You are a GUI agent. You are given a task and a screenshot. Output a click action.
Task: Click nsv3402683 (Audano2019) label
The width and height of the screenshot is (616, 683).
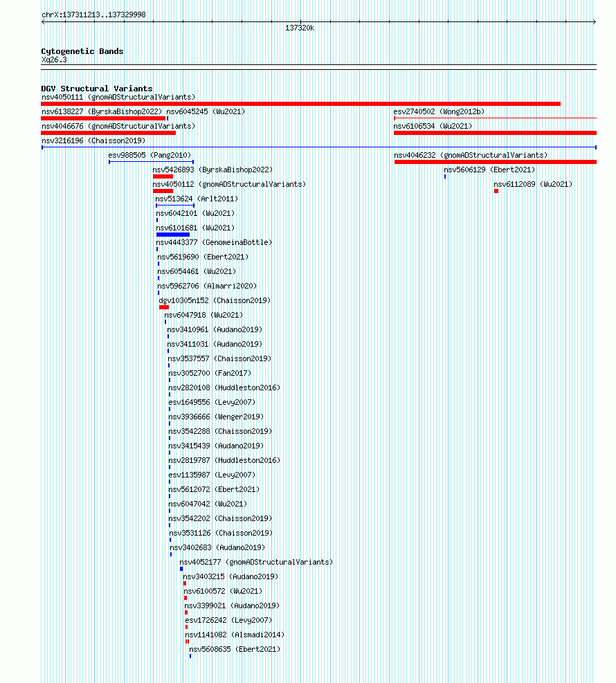pyautogui.click(x=217, y=547)
